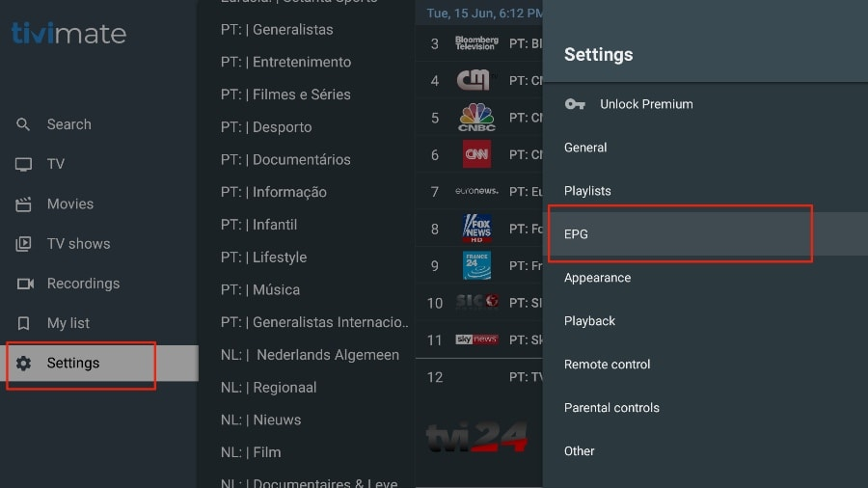Pick channel 8 with the Fox News logo
The width and height of the screenshot is (868, 488).
click(x=475, y=229)
